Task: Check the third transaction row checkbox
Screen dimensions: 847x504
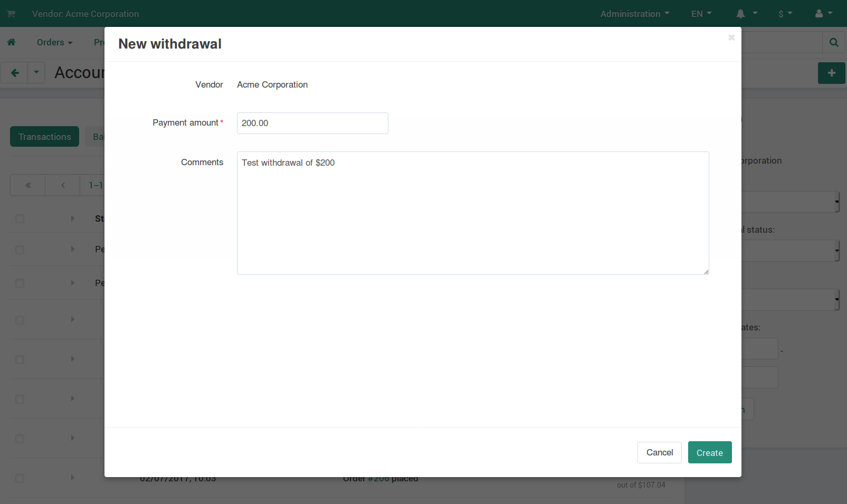Action: pyautogui.click(x=20, y=320)
